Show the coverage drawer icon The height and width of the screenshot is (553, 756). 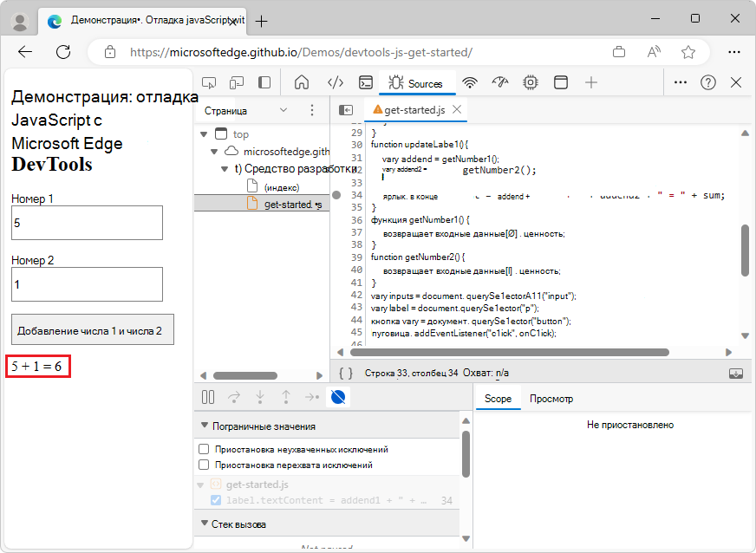(736, 374)
